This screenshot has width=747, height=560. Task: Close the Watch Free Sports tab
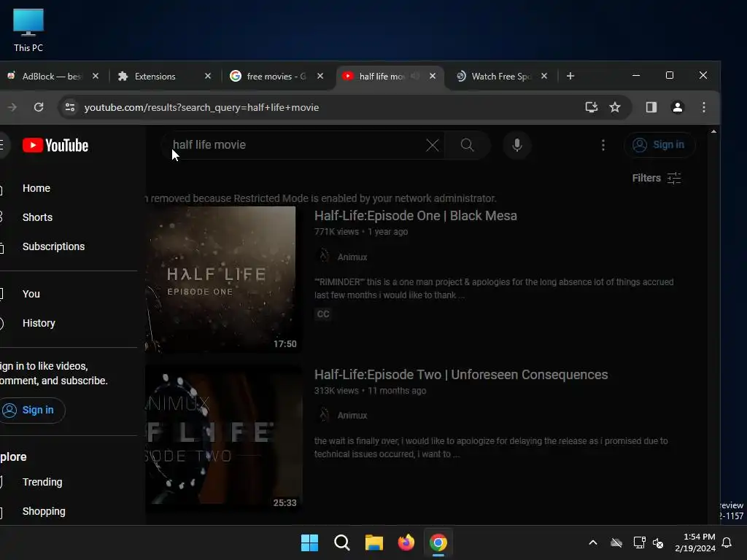click(x=544, y=76)
